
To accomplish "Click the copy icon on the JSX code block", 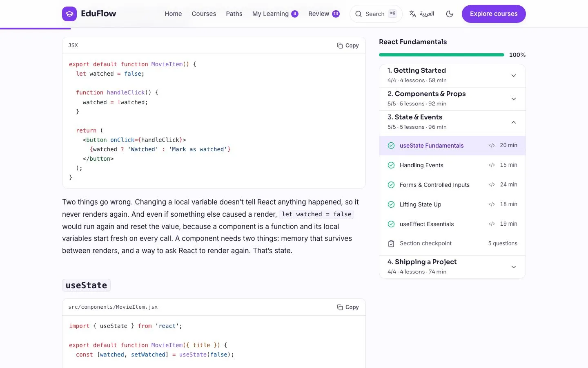I will point(340,45).
